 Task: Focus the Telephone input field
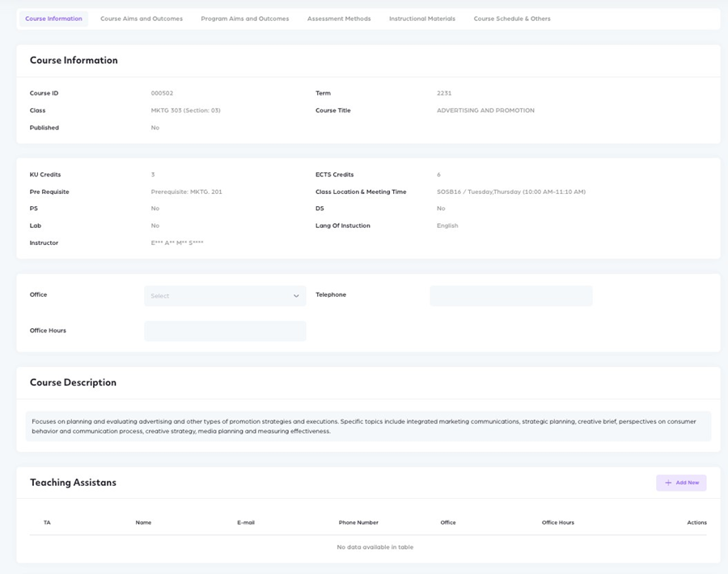point(511,296)
